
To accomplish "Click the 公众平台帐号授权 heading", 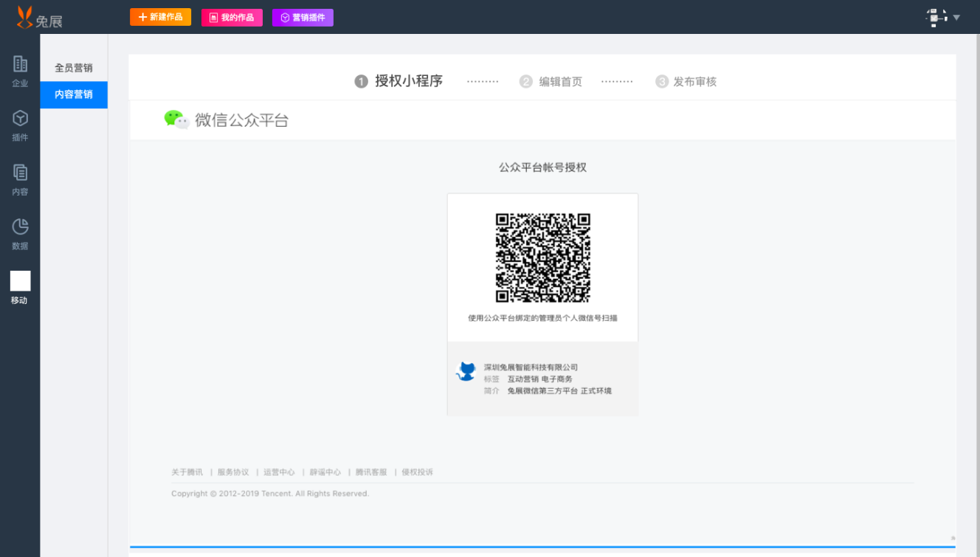I will pyautogui.click(x=542, y=167).
